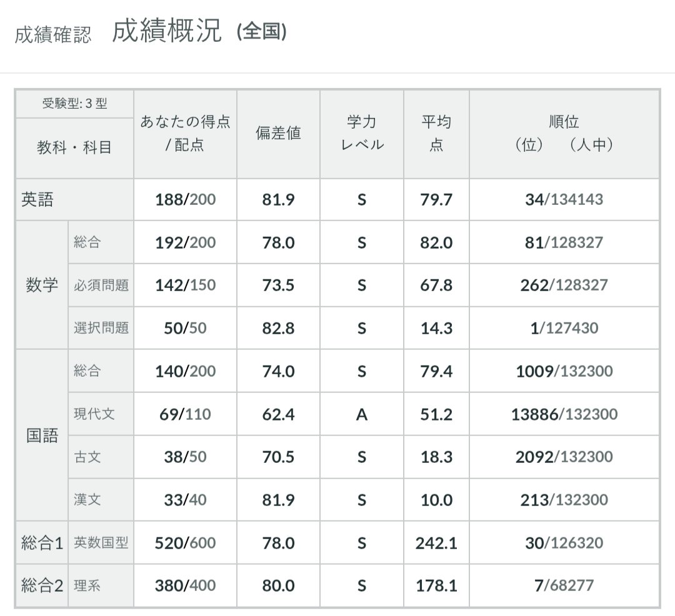The height and width of the screenshot is (616, 675).
Task: Click the 数学 総合 rank 81/128327
Action: click(x=564, y=242)
